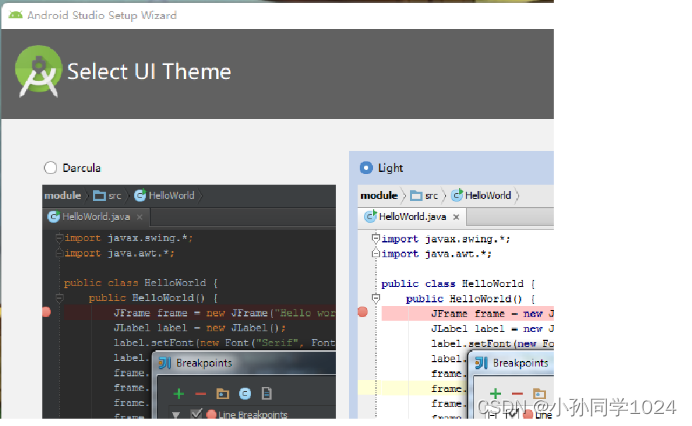Click red breakpoint dot in Darcula gutter
The height and width of the screenshot is (426, 692).
46,312
